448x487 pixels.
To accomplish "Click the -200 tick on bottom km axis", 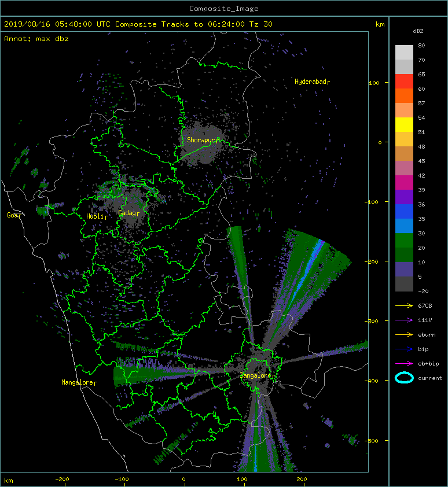I will pos(61,479).
